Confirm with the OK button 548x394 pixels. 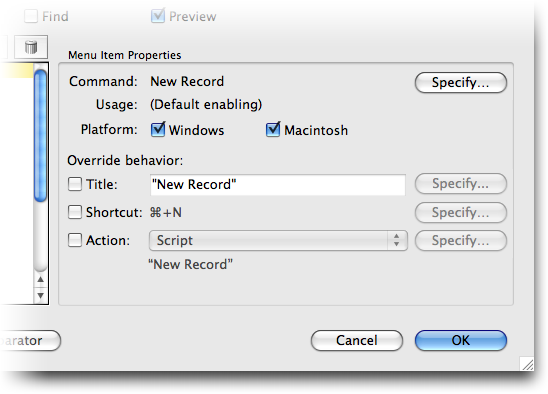[x=461, y=341]
